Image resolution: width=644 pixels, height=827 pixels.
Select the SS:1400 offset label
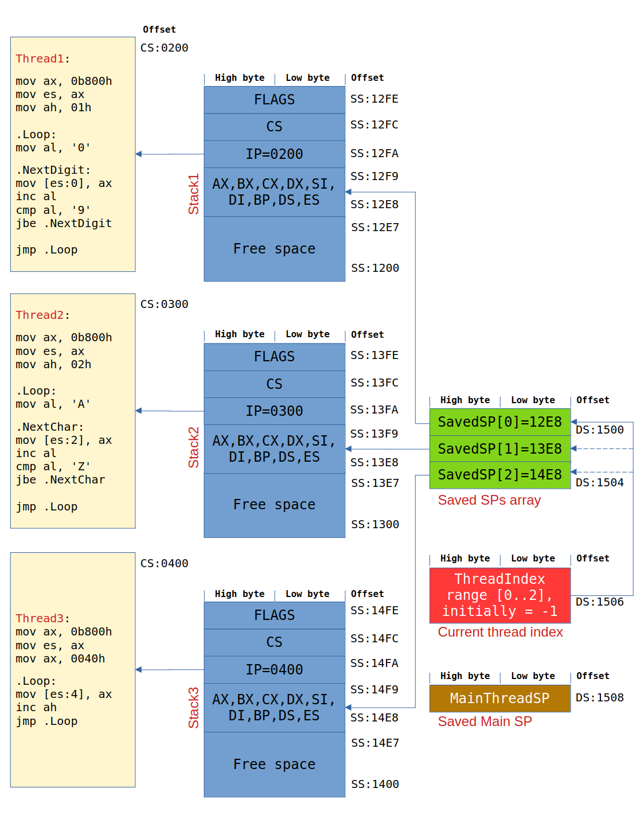point(375,785)
